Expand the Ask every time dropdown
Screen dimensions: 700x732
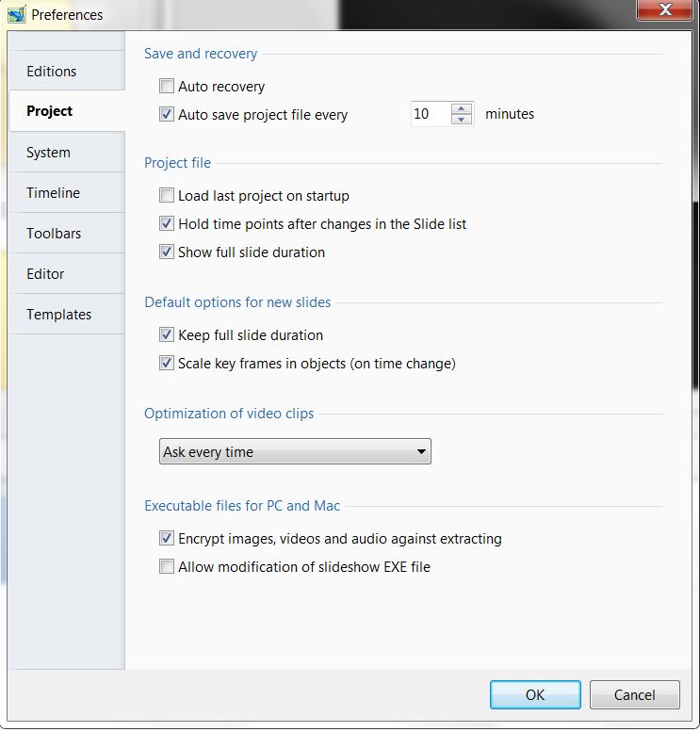pyautogui.click(x=295, y=452)
